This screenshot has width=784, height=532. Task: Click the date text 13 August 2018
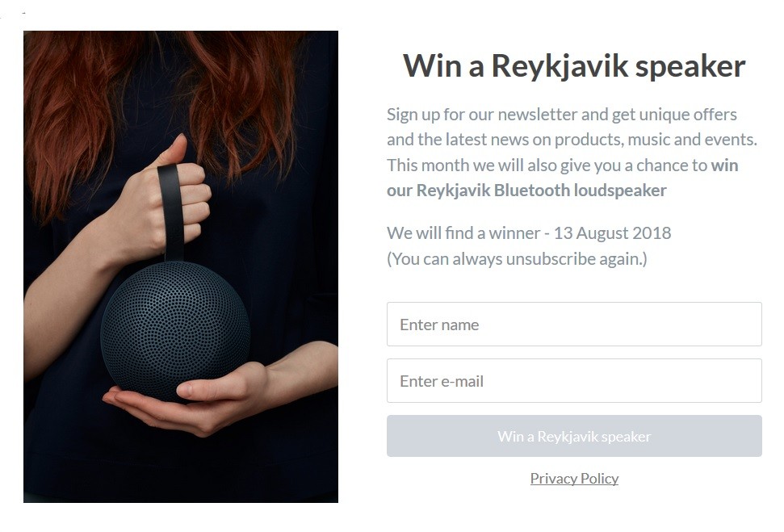pyautogui.click(x=612, y=233)
